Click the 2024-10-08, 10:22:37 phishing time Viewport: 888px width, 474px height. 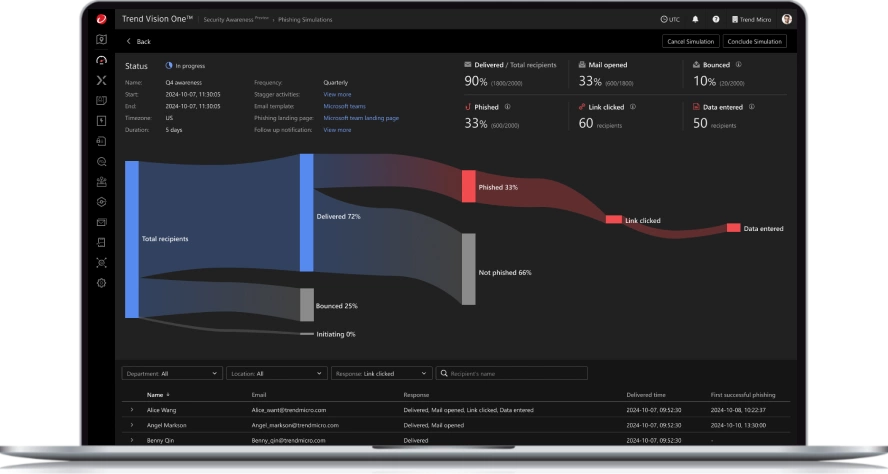[x=738, y=410]
